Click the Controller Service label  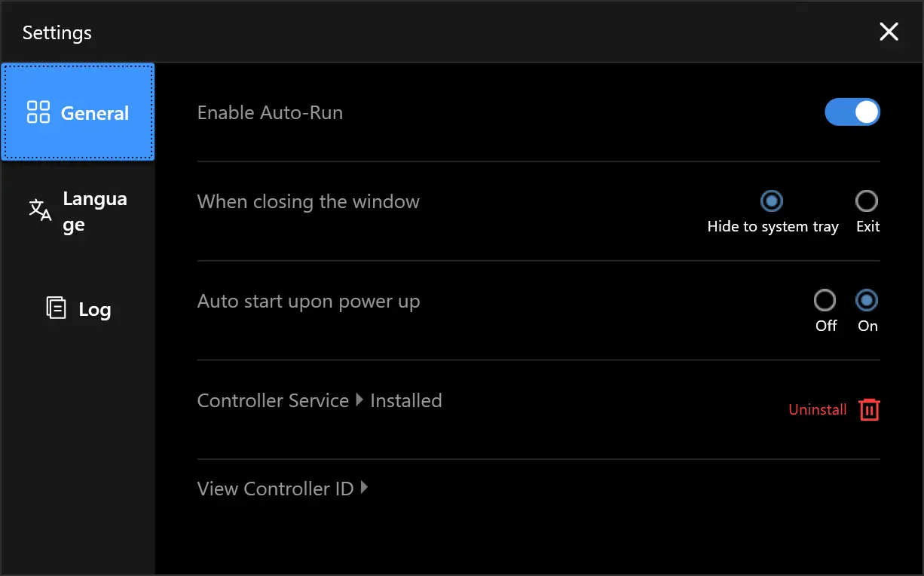pos(273,400)
